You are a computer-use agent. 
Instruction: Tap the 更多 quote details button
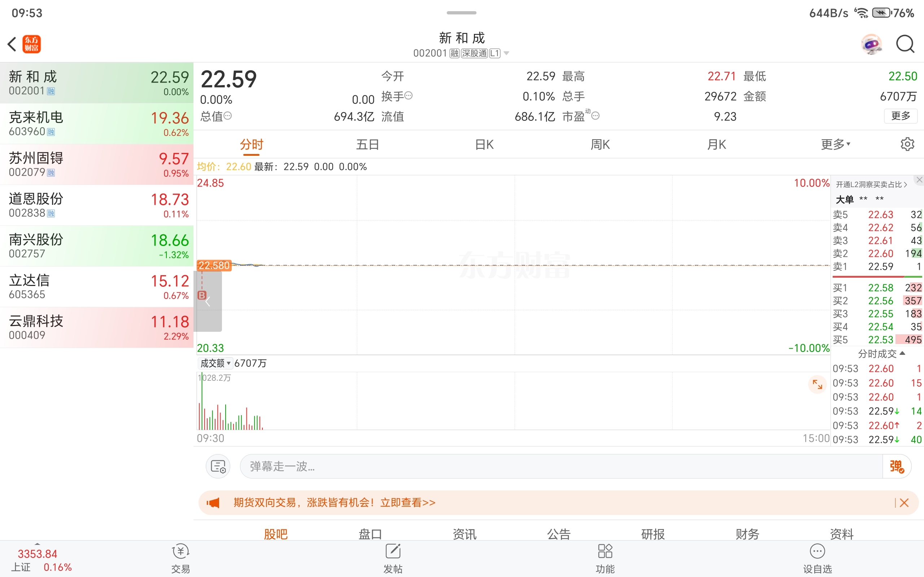[x=900, y=116]
